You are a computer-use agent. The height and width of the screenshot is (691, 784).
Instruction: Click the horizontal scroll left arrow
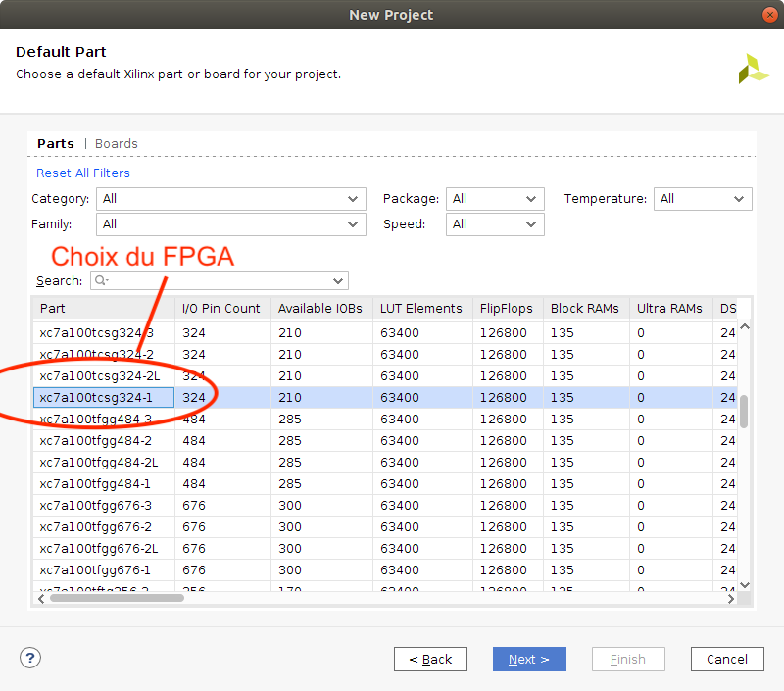tap(41, 599)
